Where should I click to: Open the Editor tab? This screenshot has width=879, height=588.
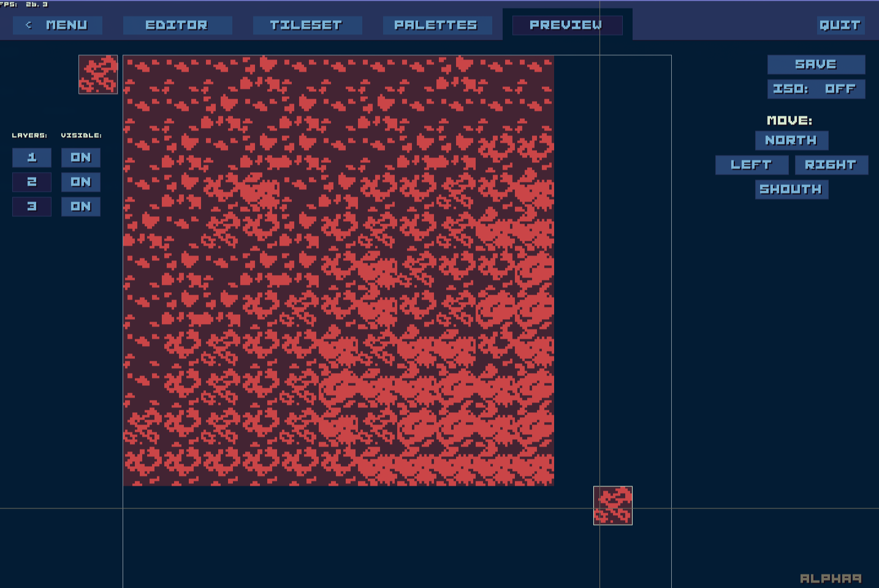click(177, 25)
